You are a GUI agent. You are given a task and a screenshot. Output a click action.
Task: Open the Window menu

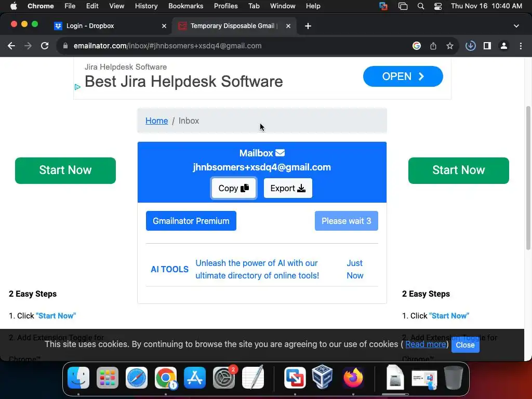point(283,6)
